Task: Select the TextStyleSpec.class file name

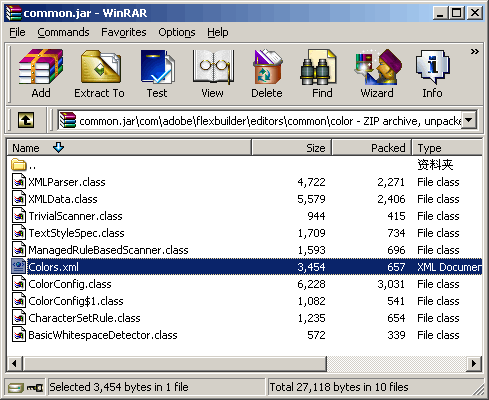Action: (x=76, y=233)
